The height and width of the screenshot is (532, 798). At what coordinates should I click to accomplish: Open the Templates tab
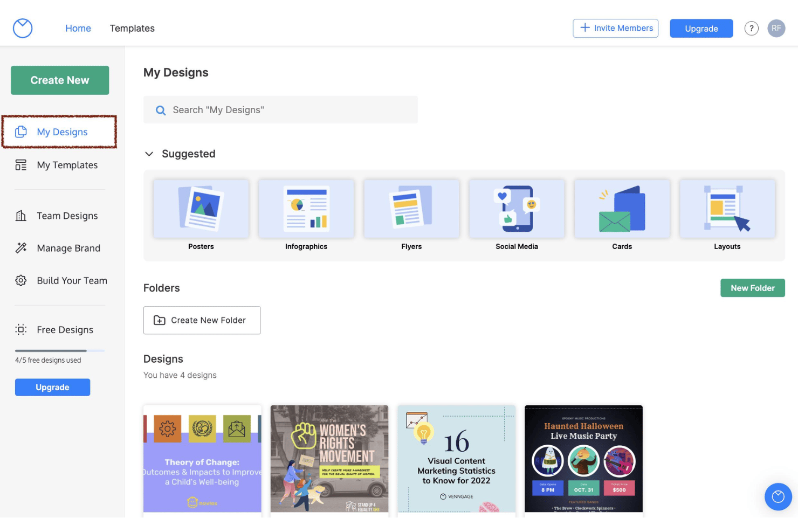132,28
